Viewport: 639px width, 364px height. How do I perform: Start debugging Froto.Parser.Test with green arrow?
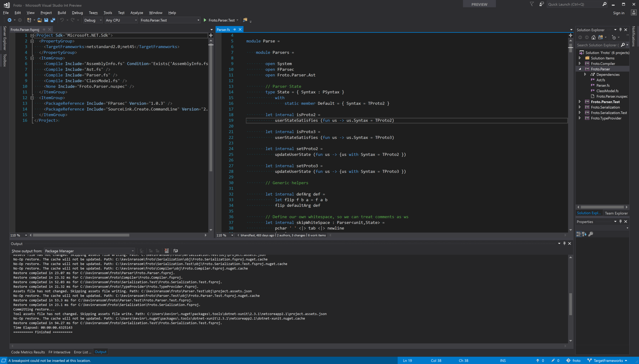click(x=205, y=20)
